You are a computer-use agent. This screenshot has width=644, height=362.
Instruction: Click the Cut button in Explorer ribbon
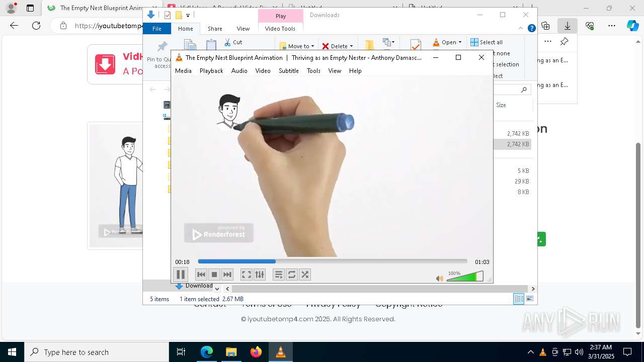pyautogui.click(x=233, y=42)
